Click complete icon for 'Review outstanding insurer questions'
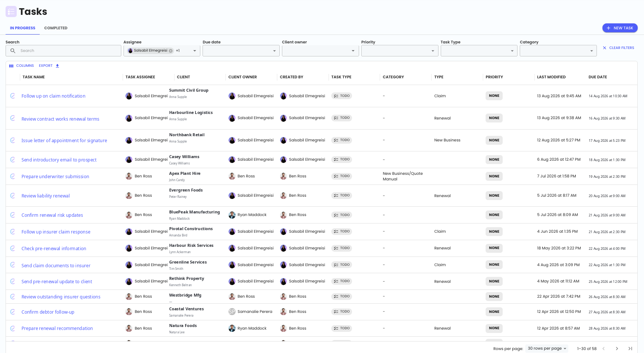 pos(13,297)
